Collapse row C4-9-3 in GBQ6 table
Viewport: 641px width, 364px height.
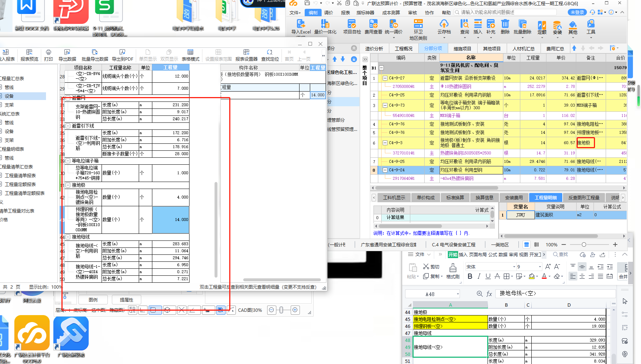click(x=385, y=143)
